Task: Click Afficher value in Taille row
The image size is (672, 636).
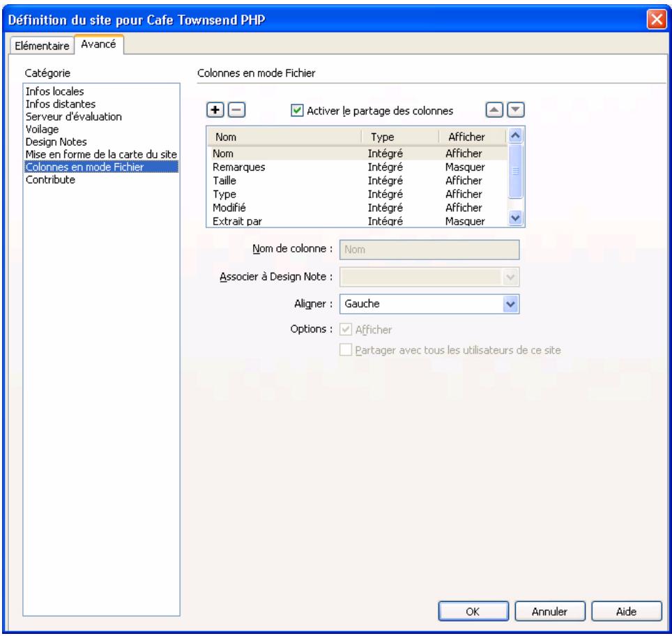Action: point(464,181)
